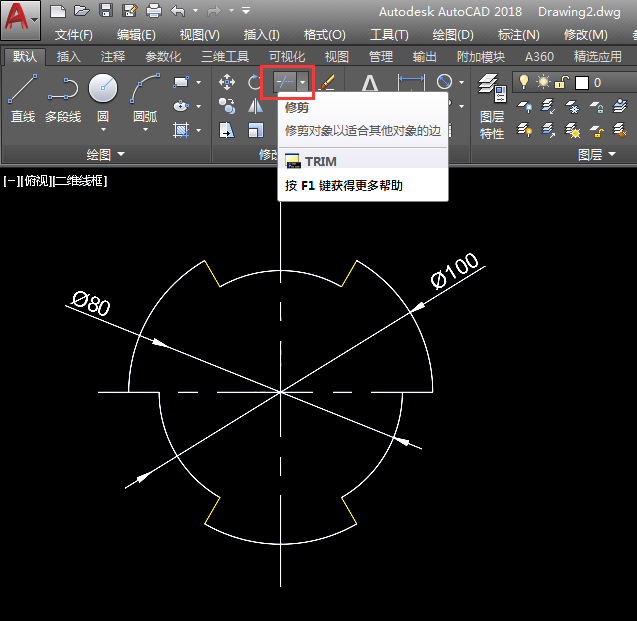Toggle the layer on/off lightbulb icon

coord(524,82)
